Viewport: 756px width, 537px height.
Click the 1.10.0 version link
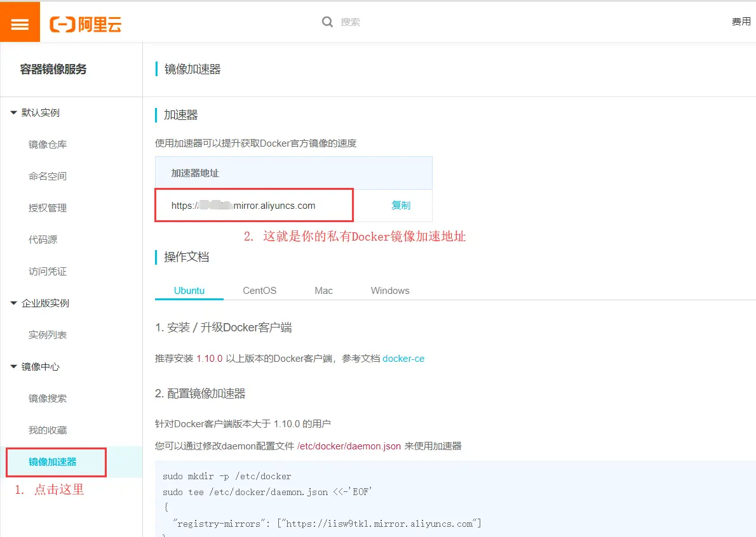pos(209,358)
